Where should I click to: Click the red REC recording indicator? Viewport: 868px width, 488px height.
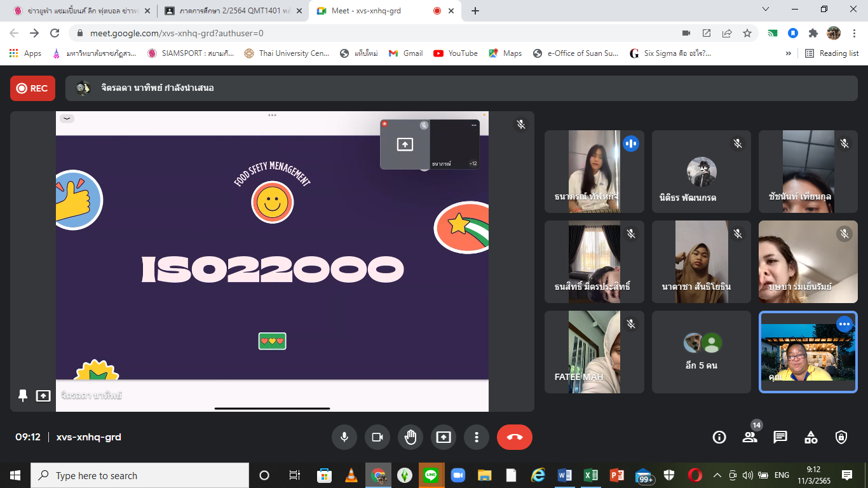32,88
